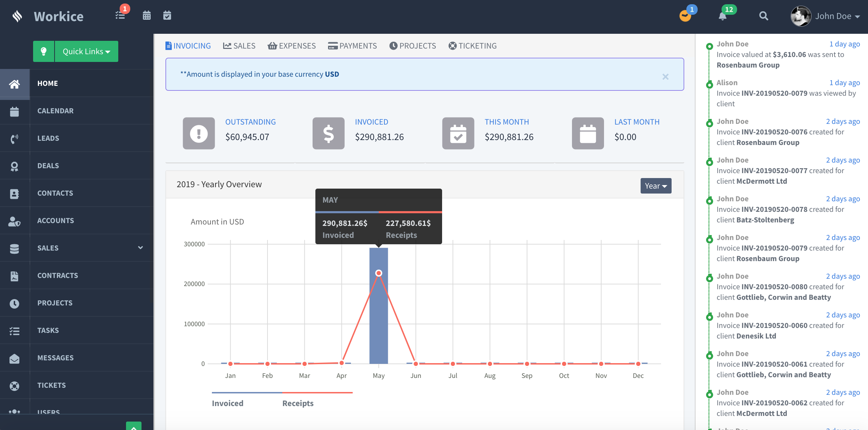Click the Messages envelope icon

(x=14, y=359)
